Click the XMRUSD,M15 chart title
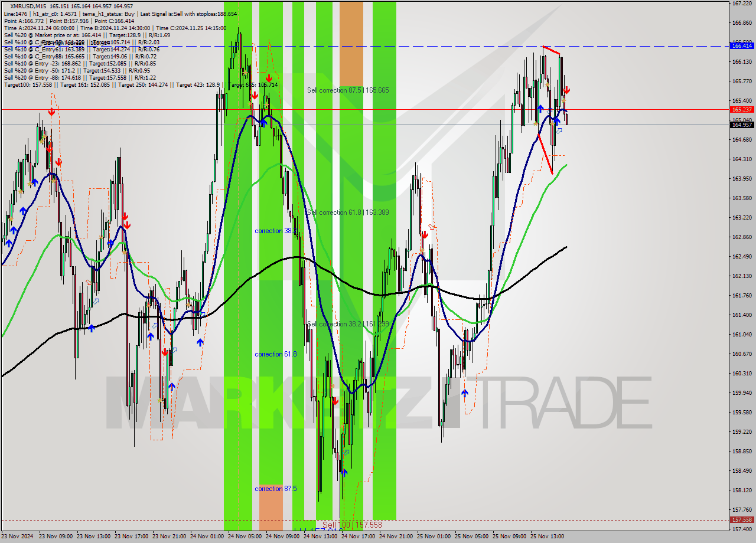This screenshot has height=543, width=756. tap(28, 6)
